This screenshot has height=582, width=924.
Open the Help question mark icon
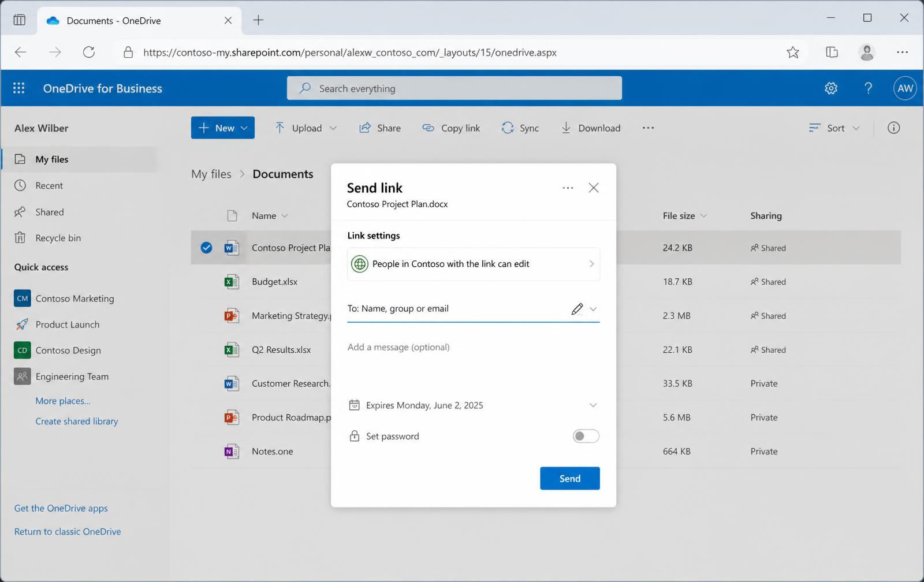[868, 88]
